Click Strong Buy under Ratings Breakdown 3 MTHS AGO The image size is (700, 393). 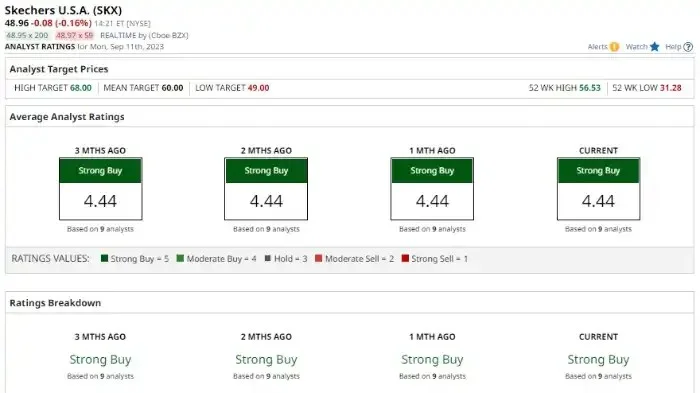point(100,360)
